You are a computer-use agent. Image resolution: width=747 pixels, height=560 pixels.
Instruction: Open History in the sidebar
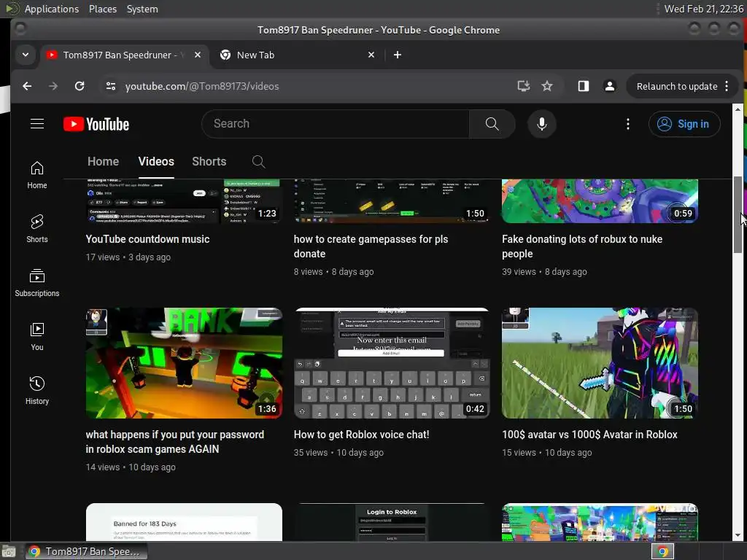(37, 390)
